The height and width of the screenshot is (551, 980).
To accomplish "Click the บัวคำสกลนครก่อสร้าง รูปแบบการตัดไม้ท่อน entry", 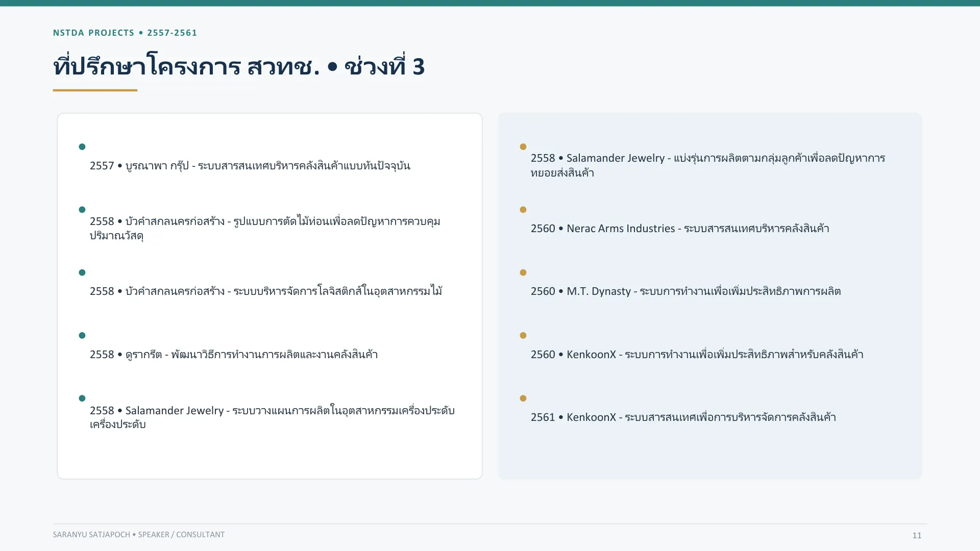I will coord(265,228).
